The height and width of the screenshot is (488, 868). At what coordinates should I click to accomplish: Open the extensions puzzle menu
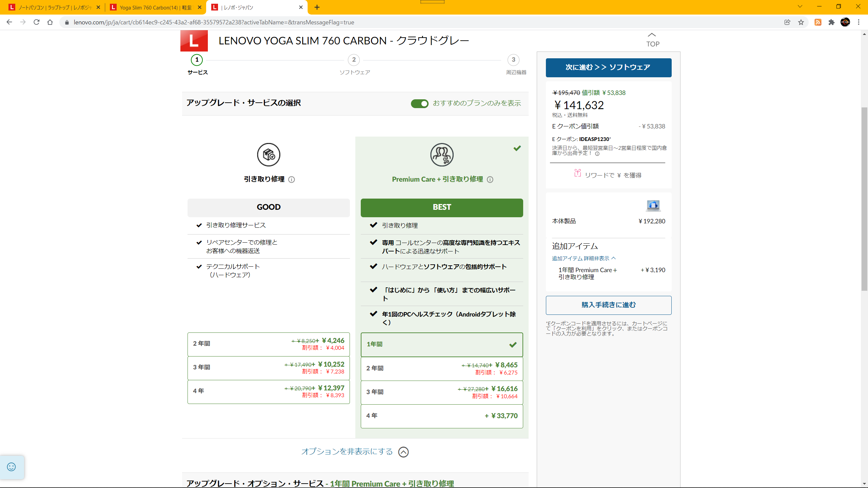(x=831, y=22)
